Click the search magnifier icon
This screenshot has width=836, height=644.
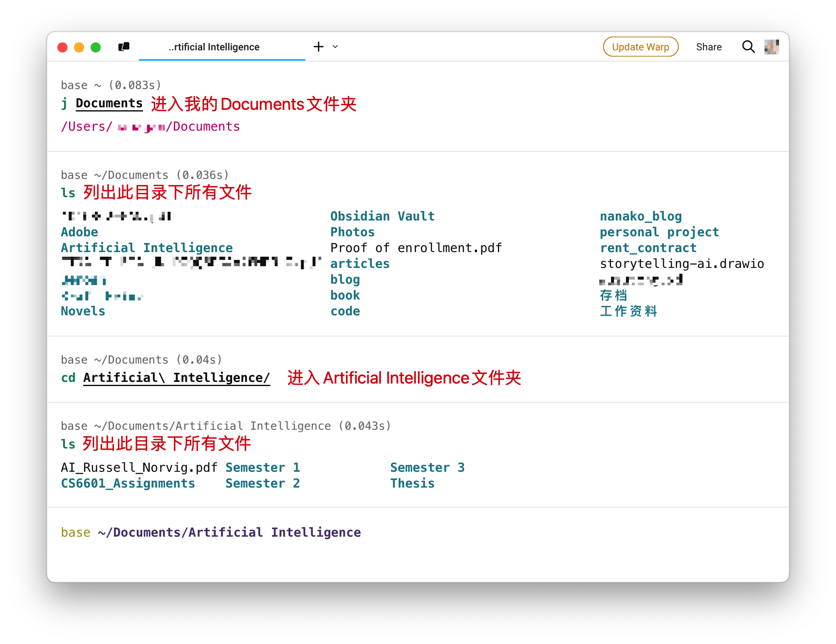coord(748,47)
